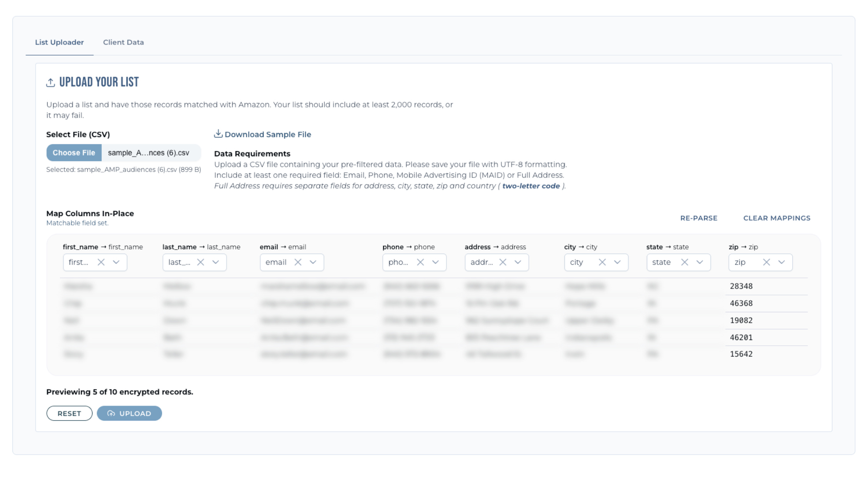Select zip value 15642

741,354
